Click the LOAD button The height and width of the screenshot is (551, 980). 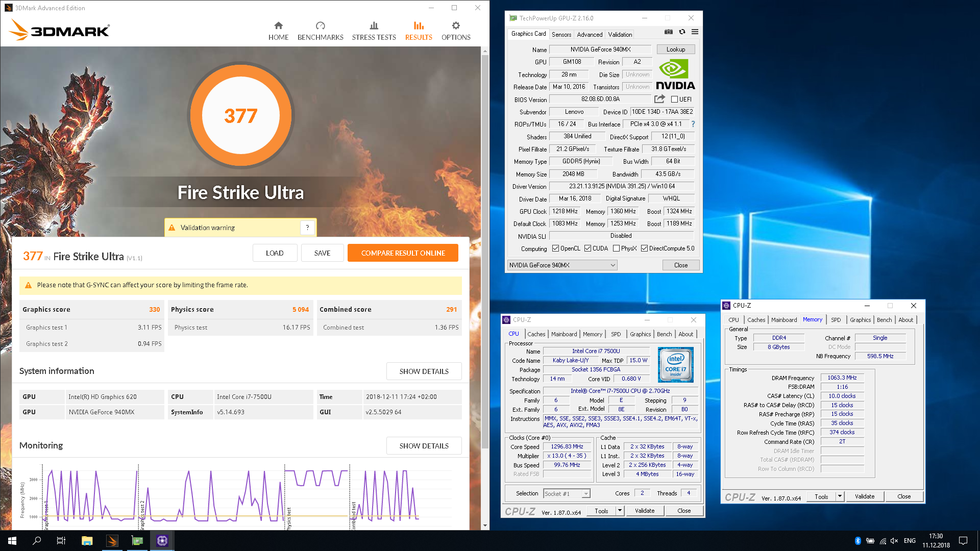[275, 253]
